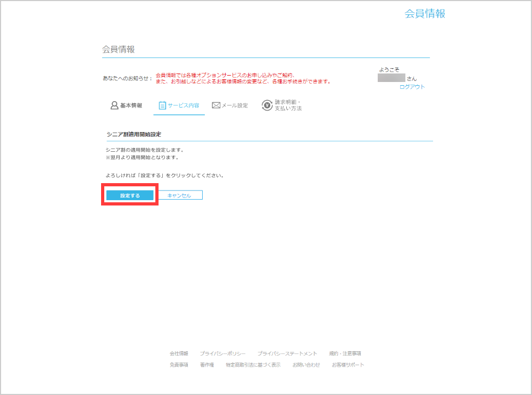Click the 設定する button
Screen dimensions: 532x395
(130, 195)
